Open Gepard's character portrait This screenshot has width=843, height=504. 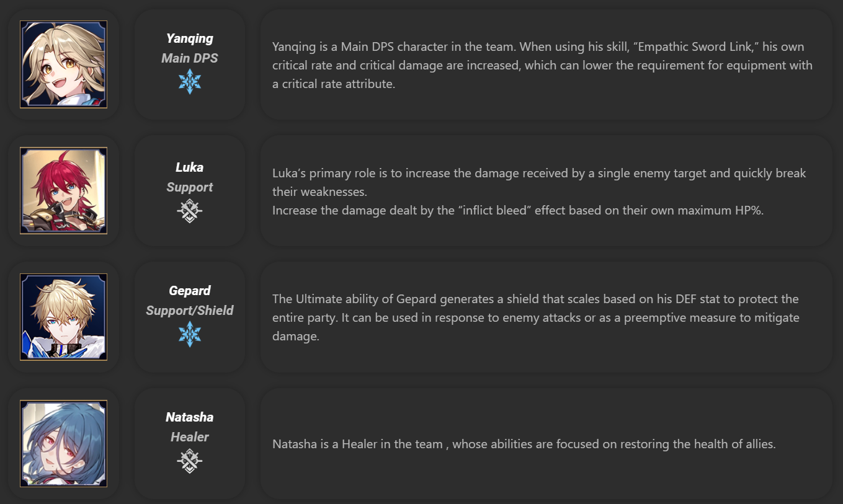point(63,317)
